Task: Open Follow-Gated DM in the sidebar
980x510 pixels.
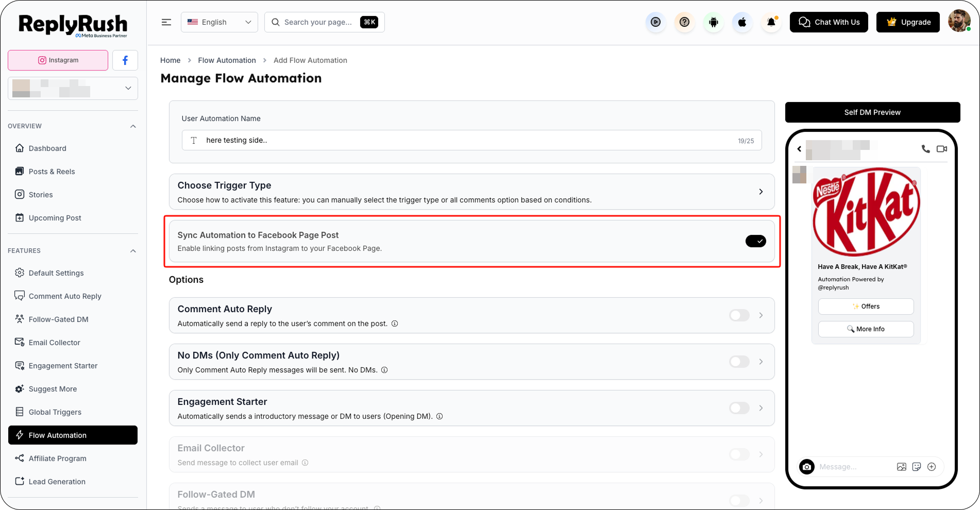Action: point(73,319)
